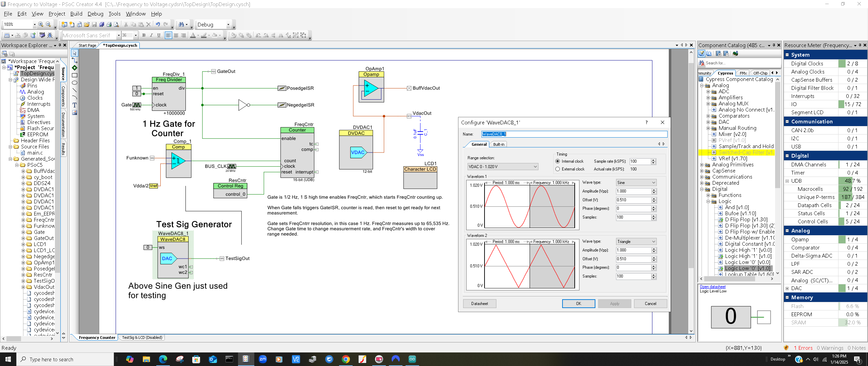Open datasheet link for Logic Low
Viewport: 868px width, 366px height.
tap(713, 287)
